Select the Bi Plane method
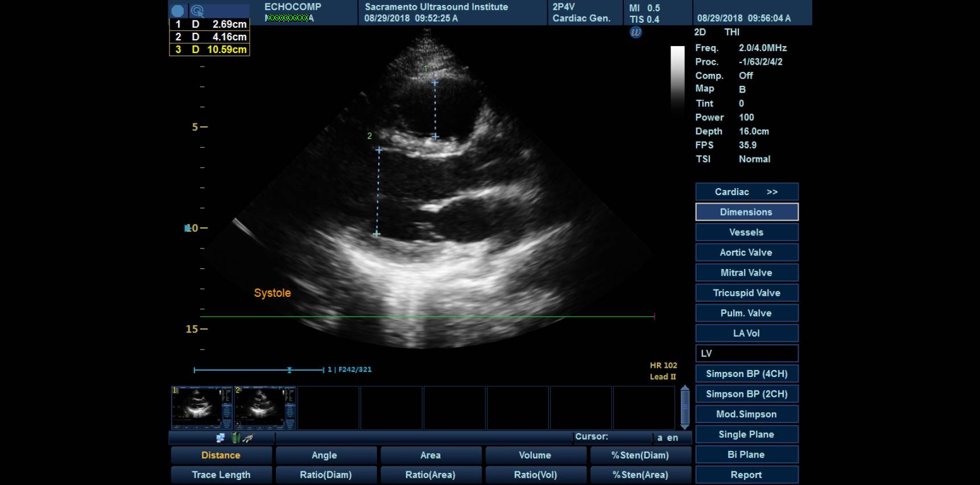This screenshot has width=980, height=485. coord(746,454)
